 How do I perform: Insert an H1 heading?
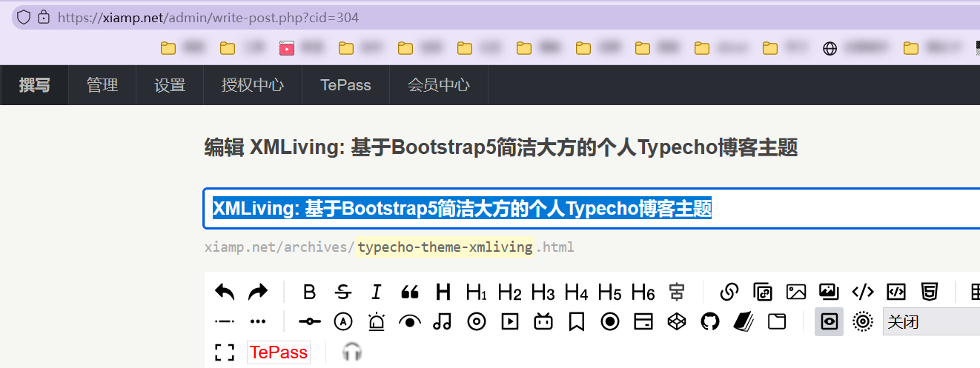click(477, 292)
